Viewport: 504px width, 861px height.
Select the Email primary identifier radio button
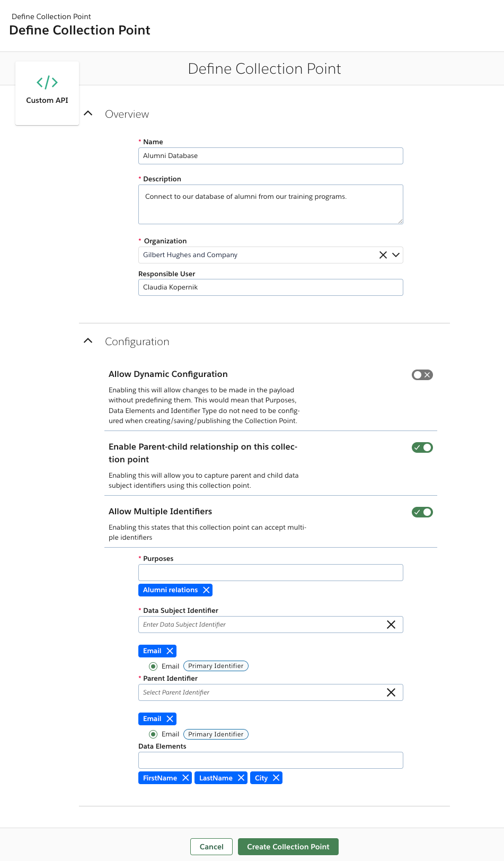coord(153,666)
